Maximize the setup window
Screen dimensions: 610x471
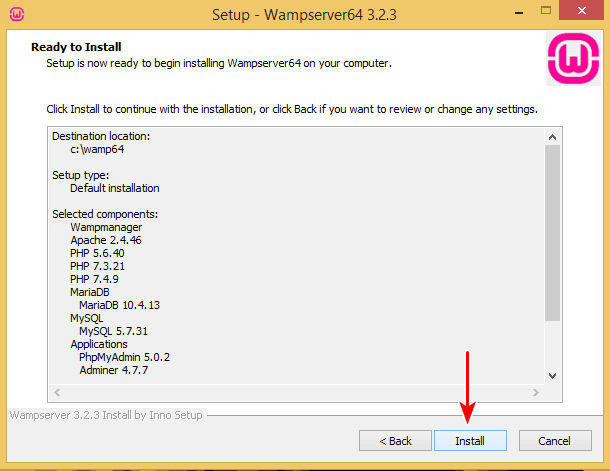pyautogui.click(x=546, y=11)
